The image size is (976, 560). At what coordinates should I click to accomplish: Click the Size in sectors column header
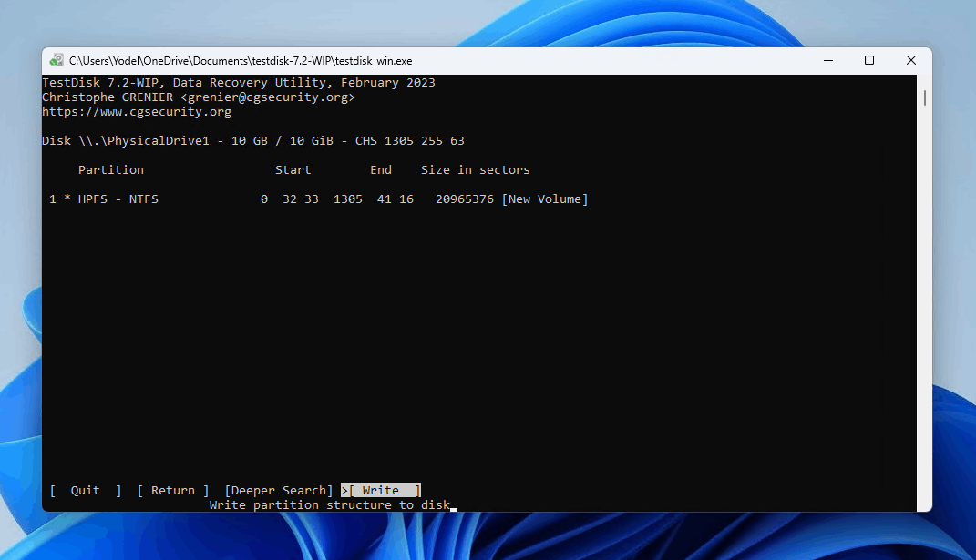tap(475, 170)
